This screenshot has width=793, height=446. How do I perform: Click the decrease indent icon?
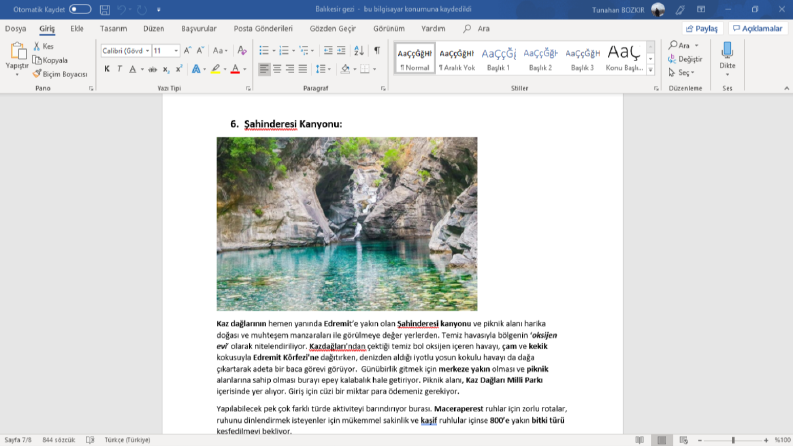click(x=328, y=51)
